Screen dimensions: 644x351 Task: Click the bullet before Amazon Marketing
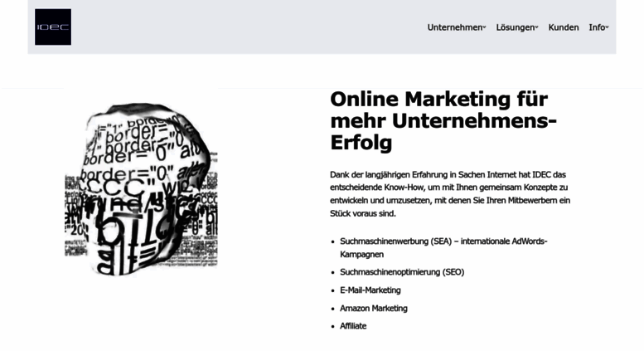[332, 309]
